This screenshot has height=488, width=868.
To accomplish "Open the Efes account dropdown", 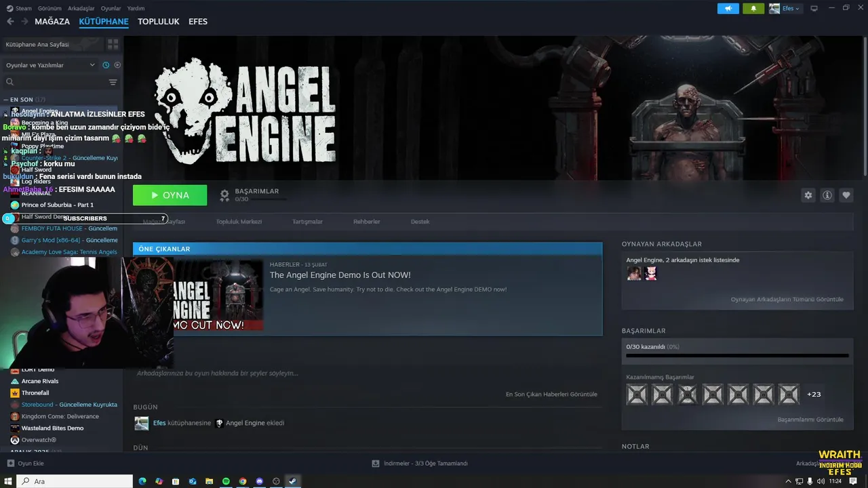I will coord(785,8).
